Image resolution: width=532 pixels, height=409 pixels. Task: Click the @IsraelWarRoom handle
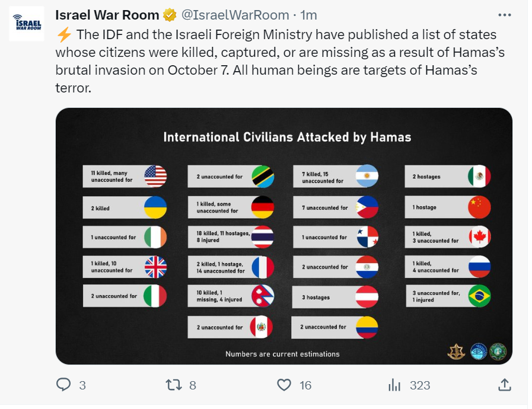coord(235,15)
